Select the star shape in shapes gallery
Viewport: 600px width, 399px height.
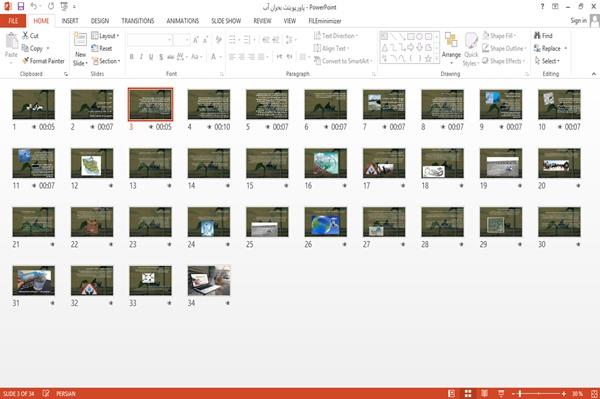tap(428, 59)
